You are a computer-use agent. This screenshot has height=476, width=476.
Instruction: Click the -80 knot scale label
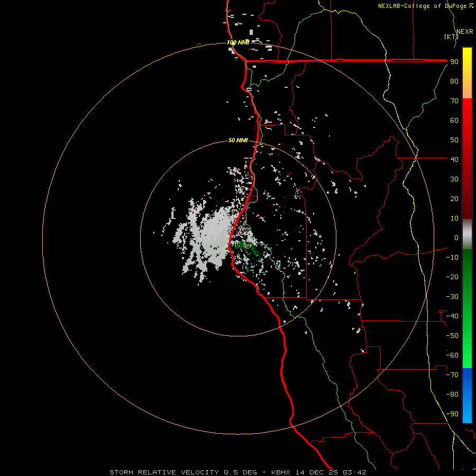tap(452, 395)
